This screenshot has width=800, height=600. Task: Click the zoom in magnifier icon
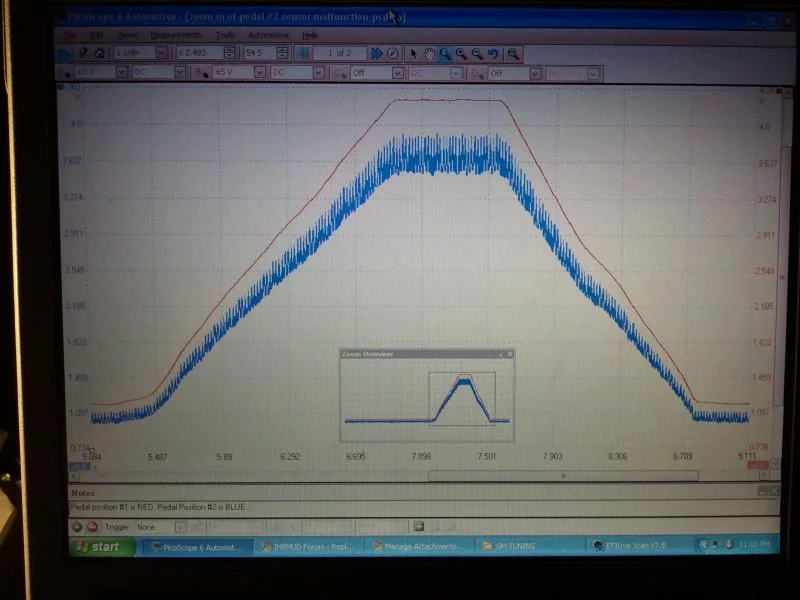coord(460,53)
